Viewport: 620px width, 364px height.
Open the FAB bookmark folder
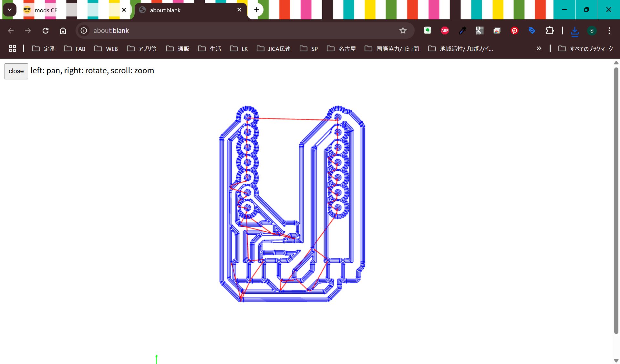(x=75, y=49)
